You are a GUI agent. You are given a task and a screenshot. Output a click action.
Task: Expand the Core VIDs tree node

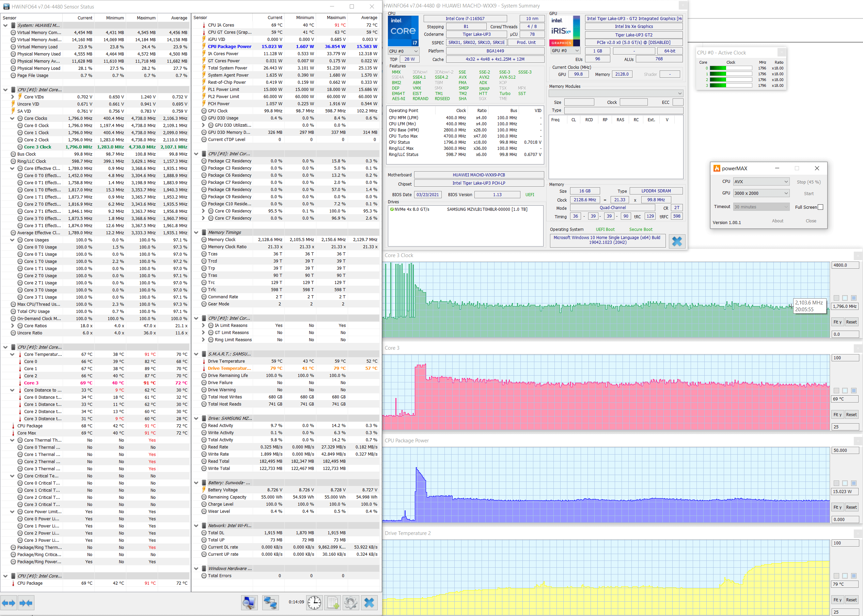click(x=12, y=97)
